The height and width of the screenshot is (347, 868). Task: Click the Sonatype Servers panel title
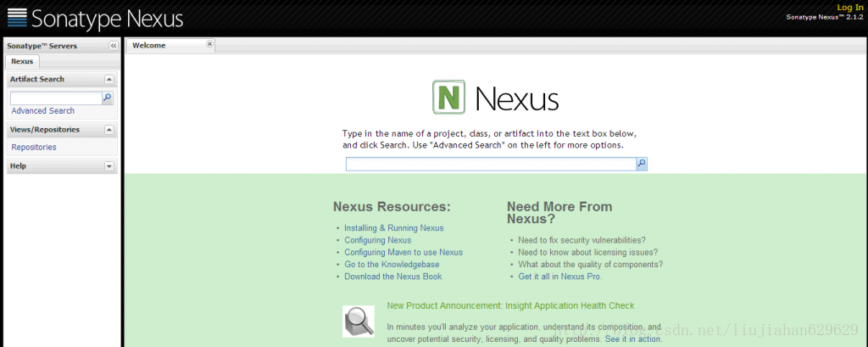tap(42, 46)
